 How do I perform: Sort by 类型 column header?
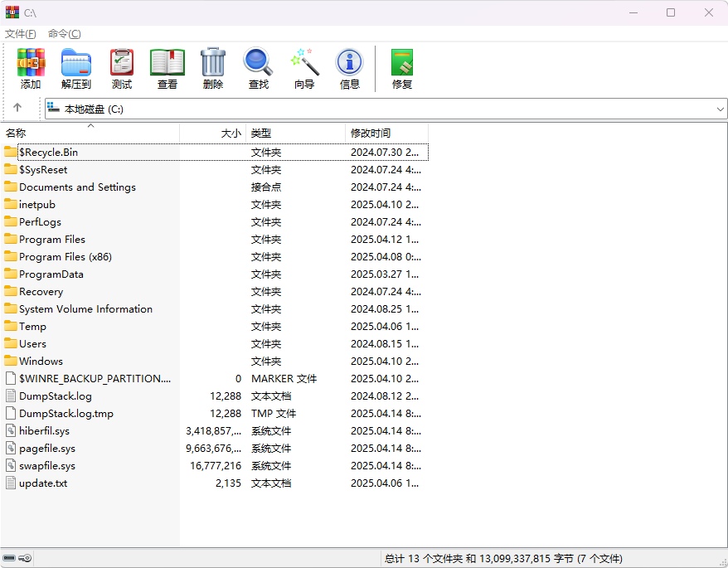tap(296, 133)
